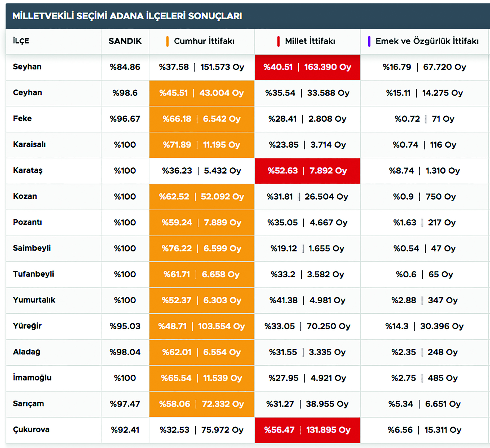Viewport: 490px width, 448px height.
Task: Click Feke's 71 Oy Emek result
Action: coord(443,119)
